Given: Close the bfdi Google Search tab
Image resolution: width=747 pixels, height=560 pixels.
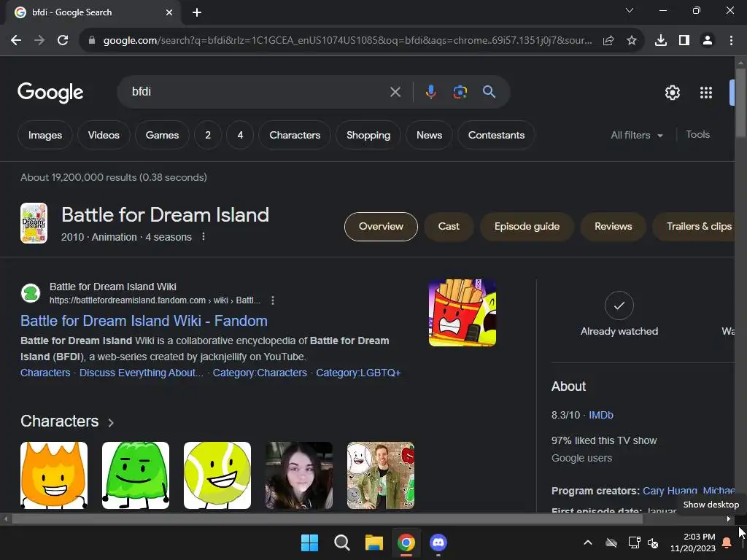Looking at the screenshot, I should click(169, 12).
